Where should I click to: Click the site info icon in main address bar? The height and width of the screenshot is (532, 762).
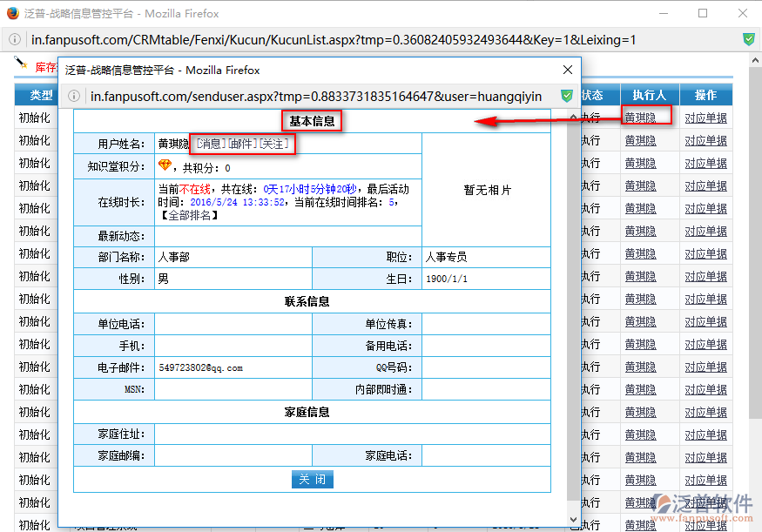17,40
